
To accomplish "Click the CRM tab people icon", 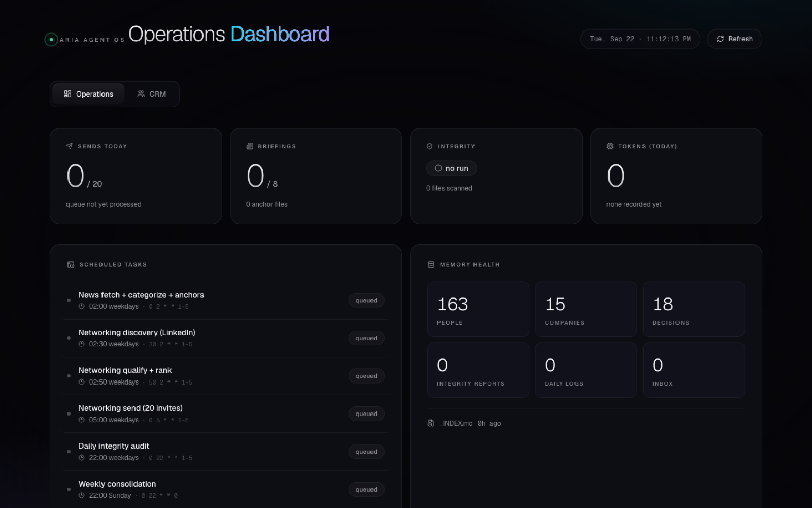I will pos(141,94).
